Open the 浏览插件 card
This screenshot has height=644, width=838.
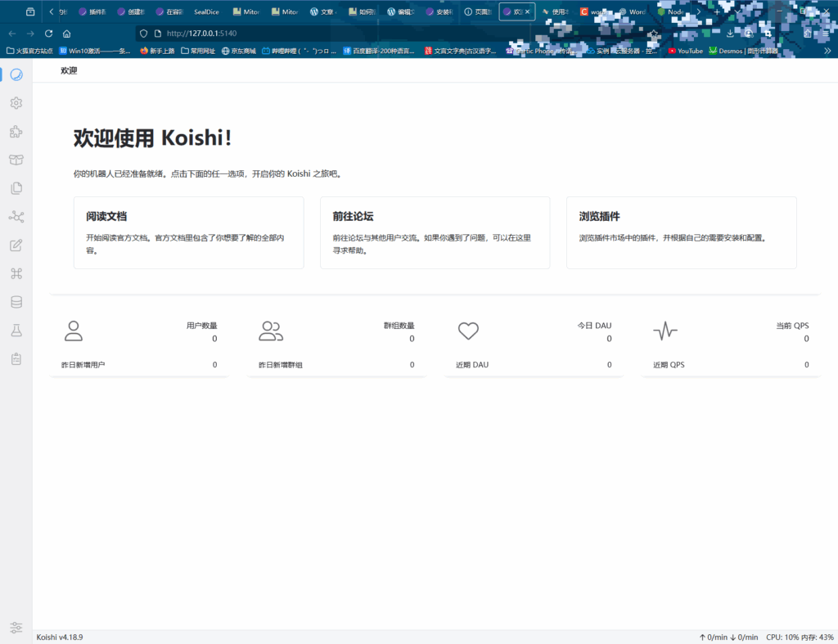pyautogui.click(x=681, y=232)
